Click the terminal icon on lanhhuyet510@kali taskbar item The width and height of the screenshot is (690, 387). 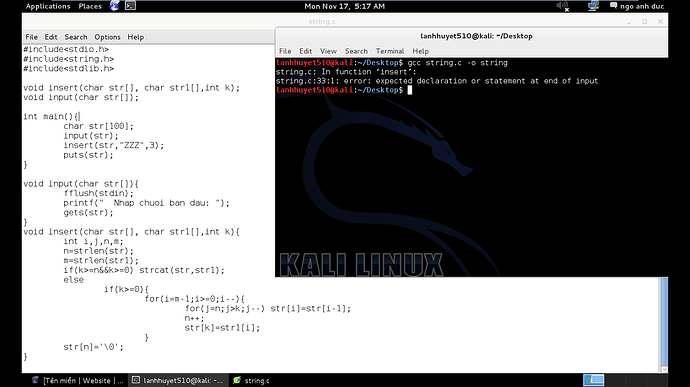pos(136,380)
